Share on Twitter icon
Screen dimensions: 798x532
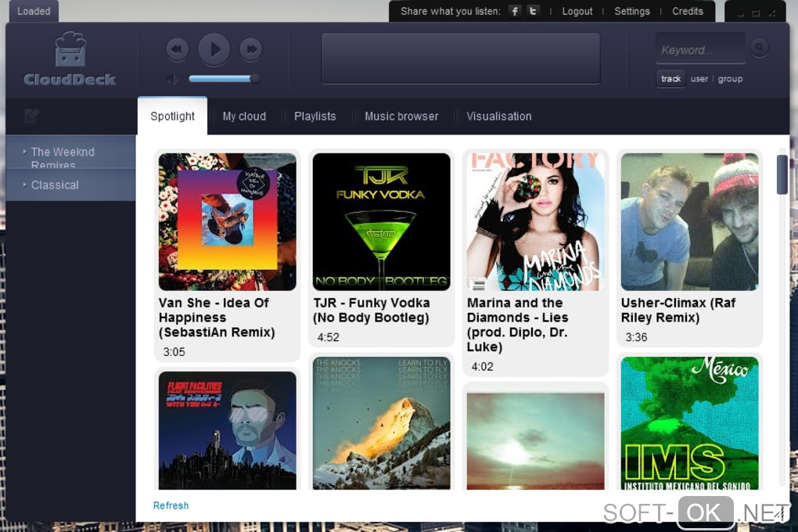[533, 11]
